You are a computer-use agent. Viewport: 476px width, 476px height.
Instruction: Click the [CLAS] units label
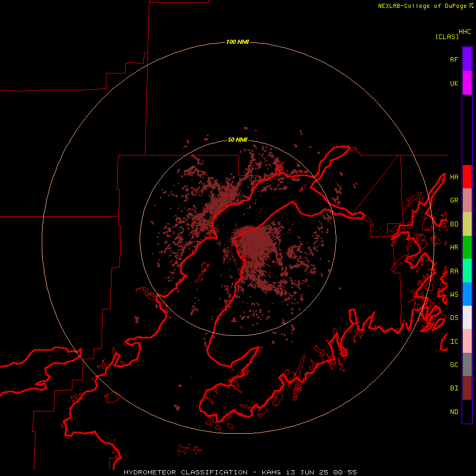(x=447, y=36)
